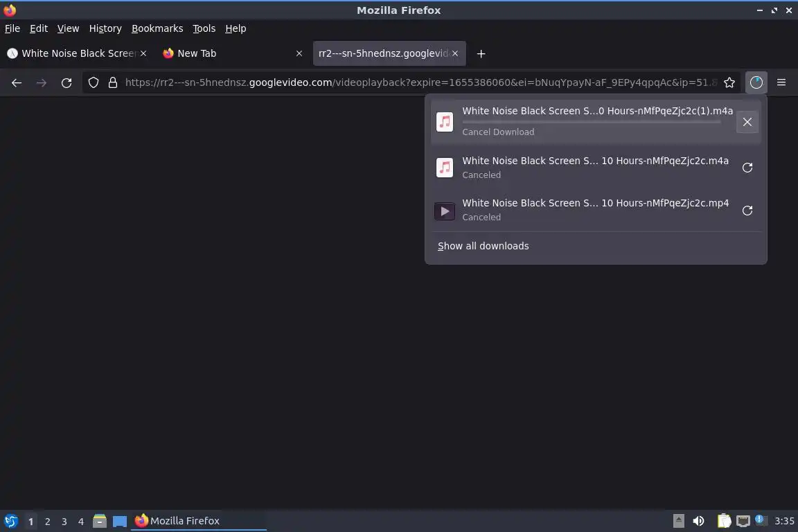Toggle the Downloads toolbar button
The image size is (798, 532).
point(756,82)
